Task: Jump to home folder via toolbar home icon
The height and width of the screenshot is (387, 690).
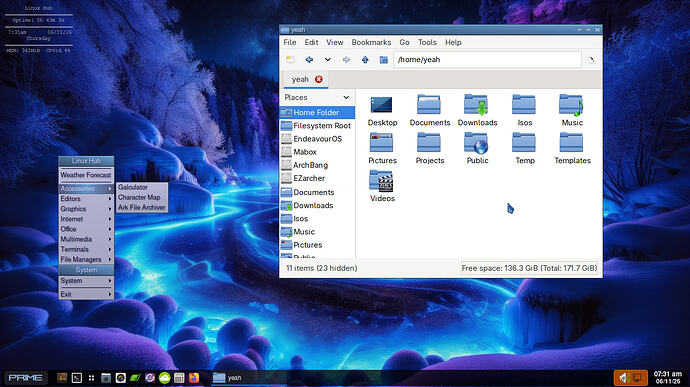Action: pos(384,59)
